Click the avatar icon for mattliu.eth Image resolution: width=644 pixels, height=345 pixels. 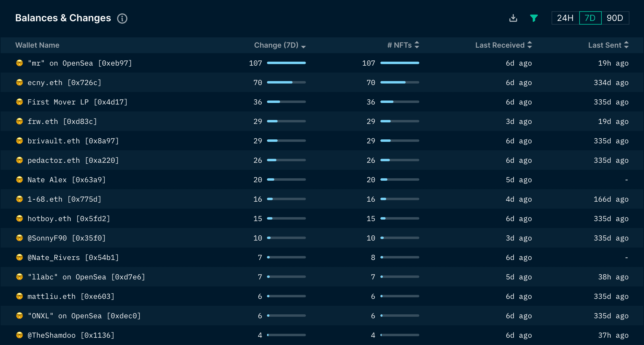point(19,296)
